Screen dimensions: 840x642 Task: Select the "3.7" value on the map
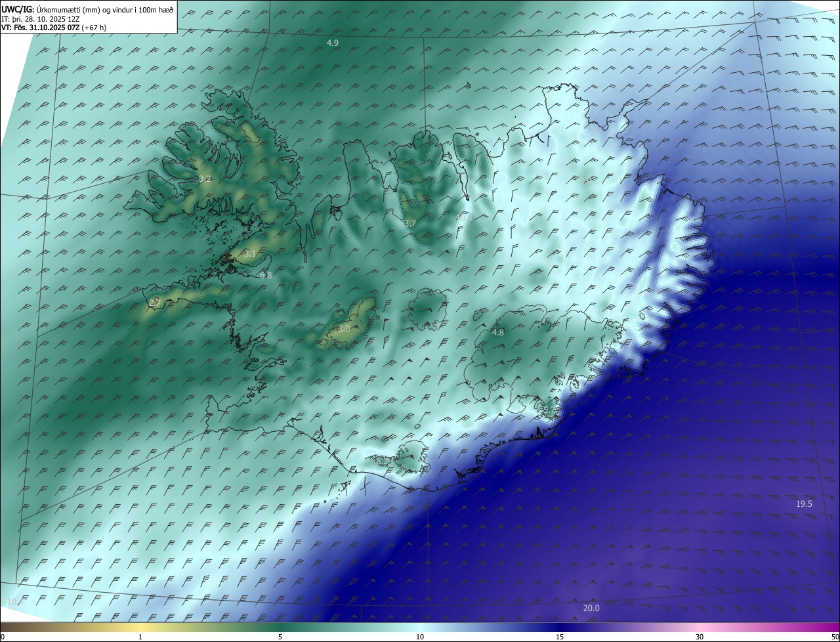pos(410,224)
